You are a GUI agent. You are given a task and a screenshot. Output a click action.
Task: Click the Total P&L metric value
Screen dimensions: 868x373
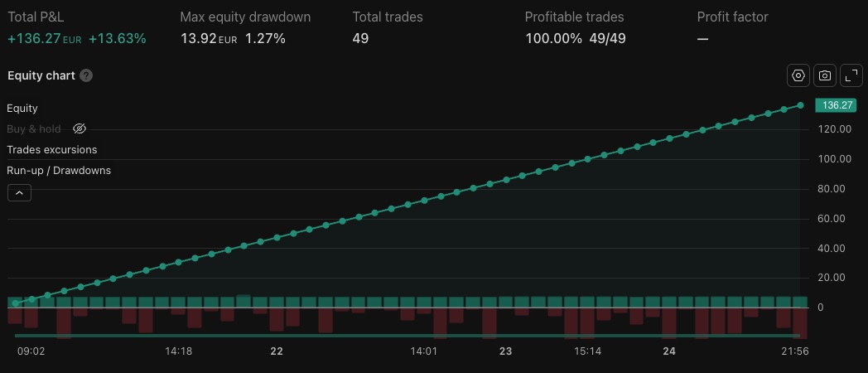click(x=38, y=38)
